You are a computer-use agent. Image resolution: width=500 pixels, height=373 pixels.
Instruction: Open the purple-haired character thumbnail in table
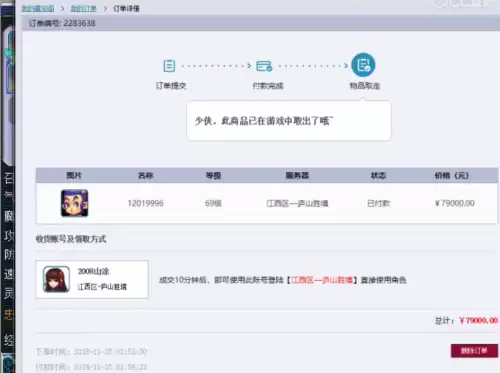74,203
